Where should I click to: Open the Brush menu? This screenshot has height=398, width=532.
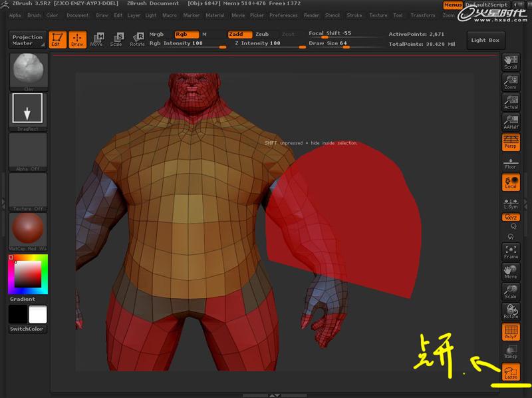click(x=34, y=15)
